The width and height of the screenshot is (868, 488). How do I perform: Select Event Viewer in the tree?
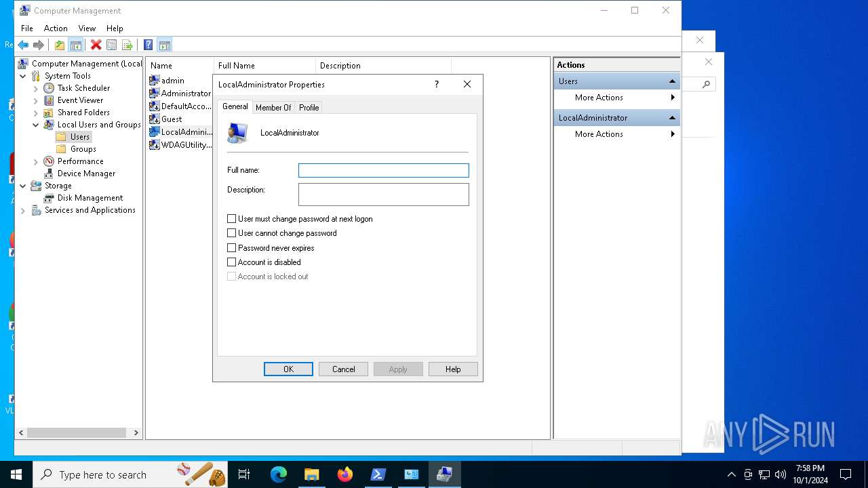point(80,100)
